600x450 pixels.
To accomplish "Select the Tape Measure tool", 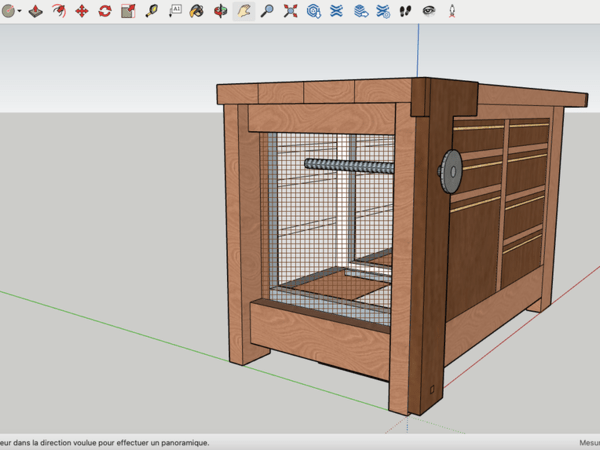I will click(x=152, y=11).
